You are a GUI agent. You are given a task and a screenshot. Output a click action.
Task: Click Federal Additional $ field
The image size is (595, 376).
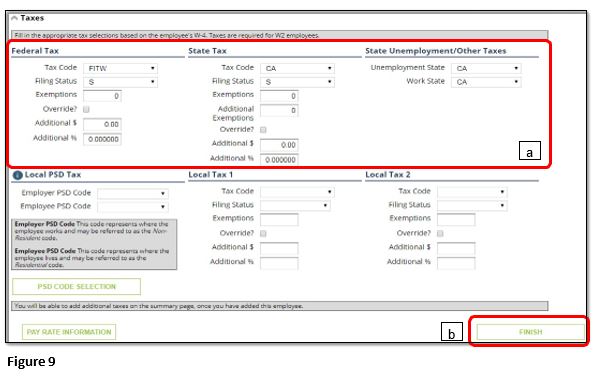click(102, 124)
